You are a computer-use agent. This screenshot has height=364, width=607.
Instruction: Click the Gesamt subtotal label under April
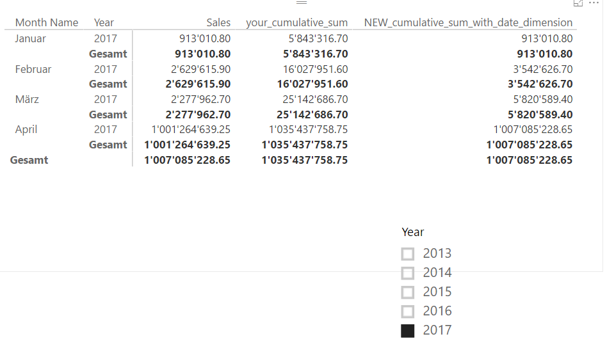(x=108, y=145)
